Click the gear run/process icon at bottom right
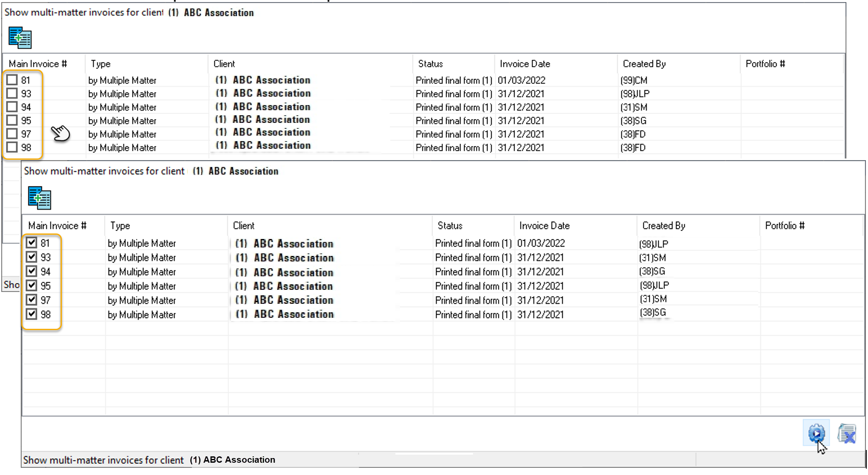 tap(816, 433)
